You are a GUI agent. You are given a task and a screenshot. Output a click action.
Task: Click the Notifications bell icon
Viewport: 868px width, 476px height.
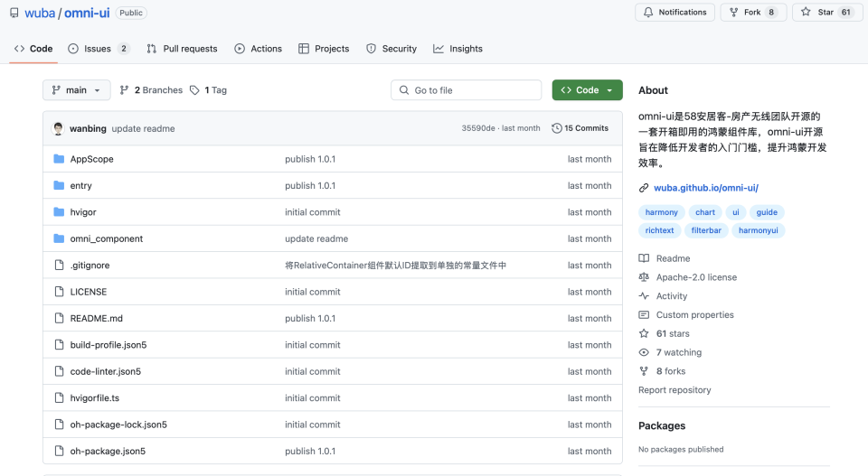pyautogui.click(x=648, y=12)
